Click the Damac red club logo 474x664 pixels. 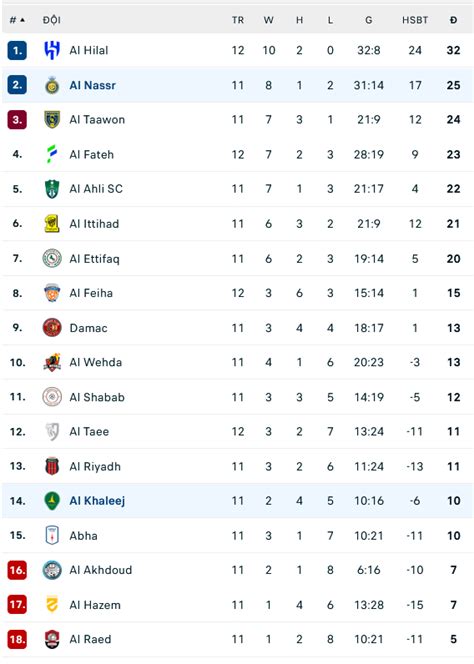point(52,328)
